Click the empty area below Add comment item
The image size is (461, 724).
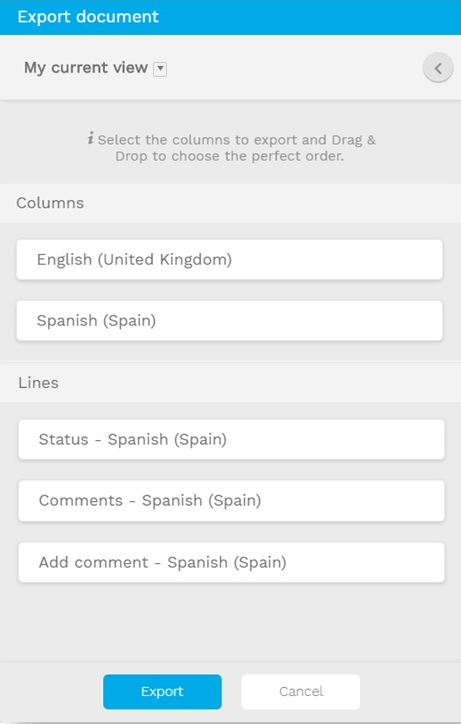(x=230, y=622)
